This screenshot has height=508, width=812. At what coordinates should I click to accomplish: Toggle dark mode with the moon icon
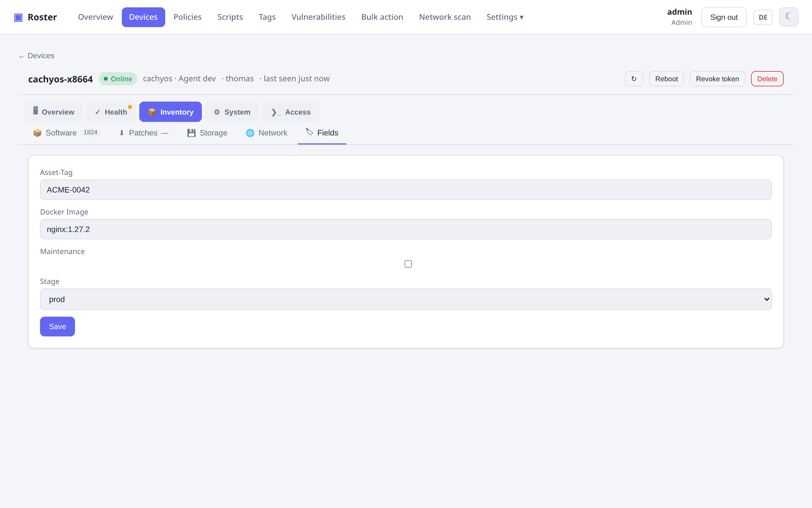click(789, 17)
